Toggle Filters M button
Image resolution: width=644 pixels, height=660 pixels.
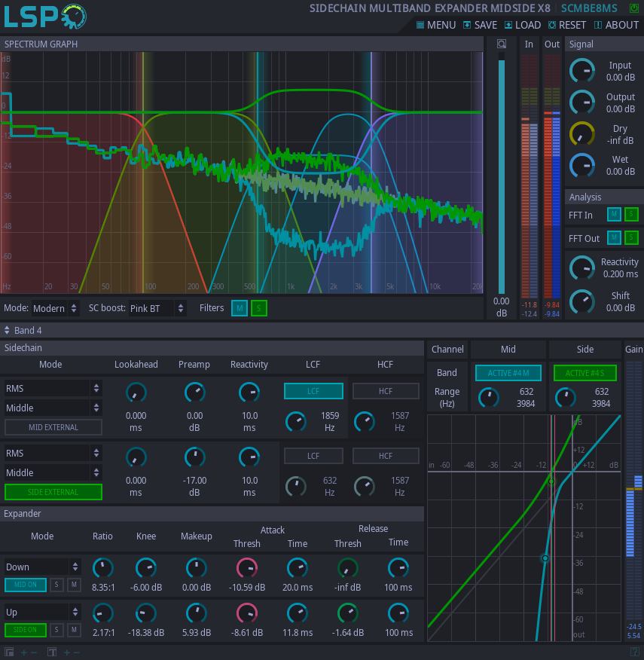(240, 308)
